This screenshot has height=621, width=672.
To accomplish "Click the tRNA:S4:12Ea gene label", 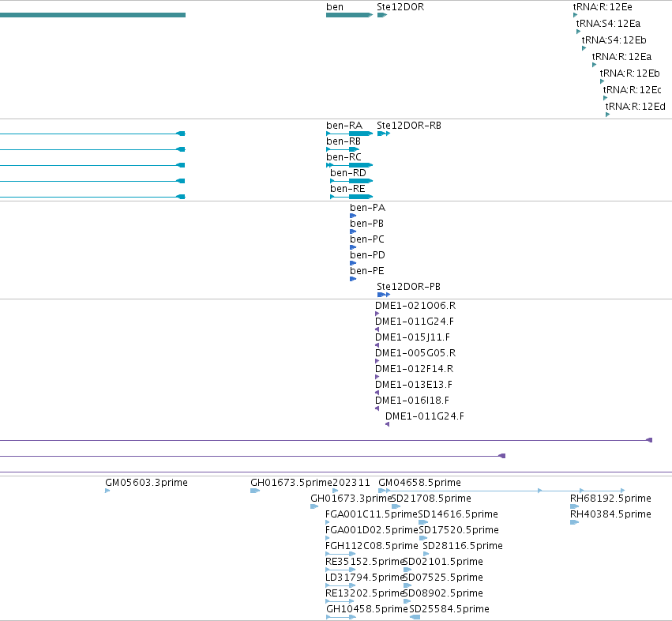I will [x=608, y=24].
